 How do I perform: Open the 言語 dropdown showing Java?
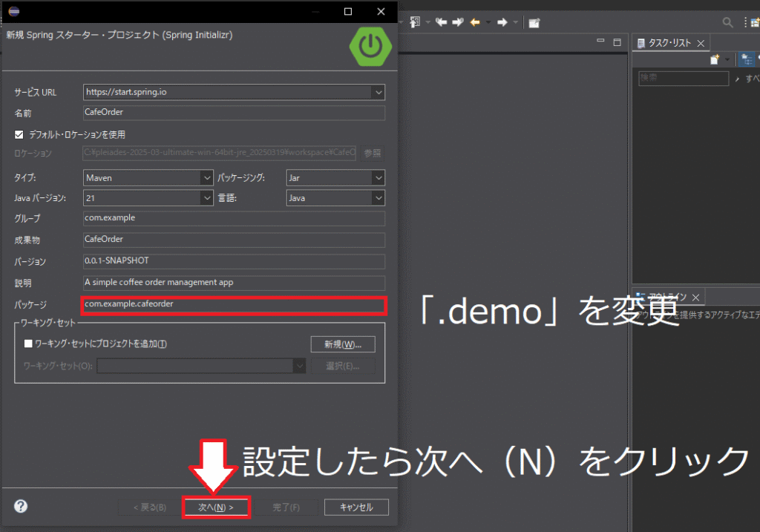(x=379, y=197)
